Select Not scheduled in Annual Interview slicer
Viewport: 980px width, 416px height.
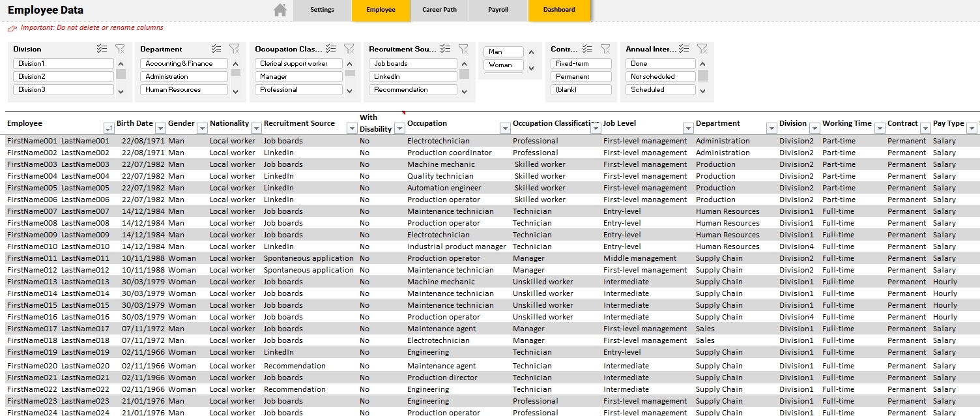pos(661,76)
